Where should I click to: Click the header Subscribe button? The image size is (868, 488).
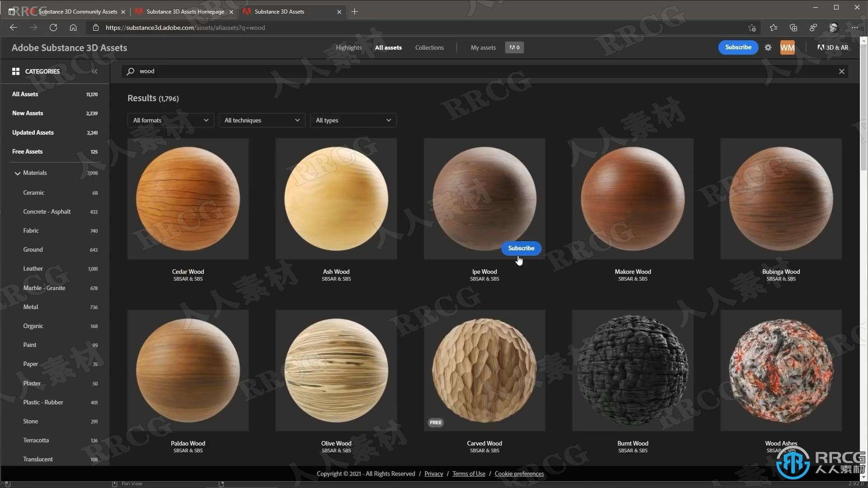tap(738, 47)
